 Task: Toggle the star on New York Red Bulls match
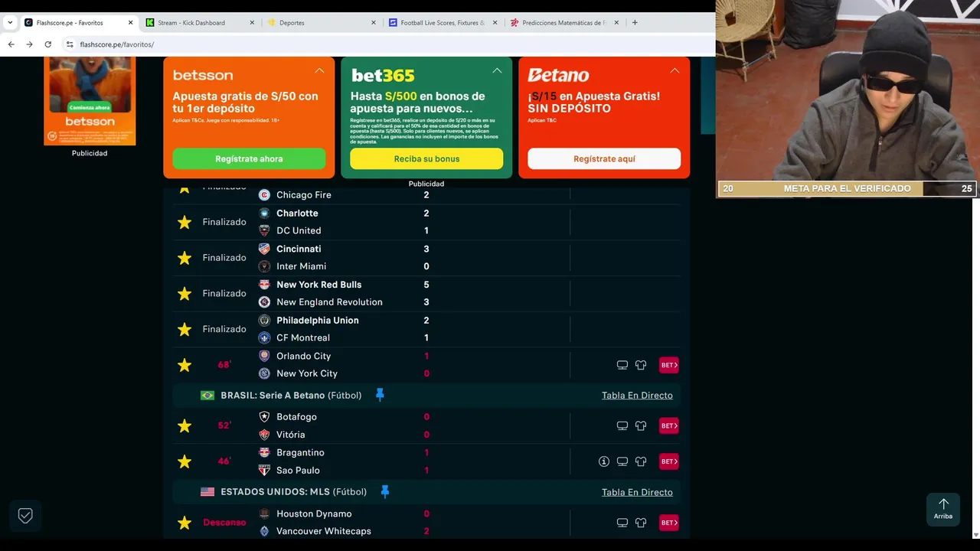[x=185, y=294]
